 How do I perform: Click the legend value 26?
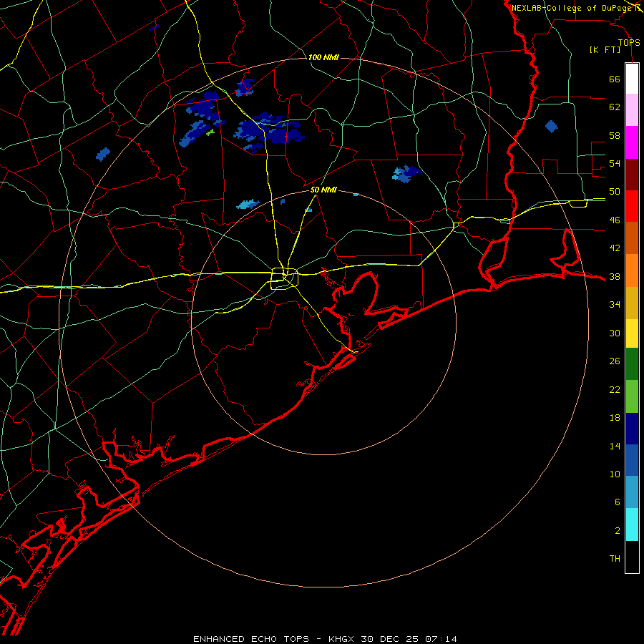[x=615, y=361]
